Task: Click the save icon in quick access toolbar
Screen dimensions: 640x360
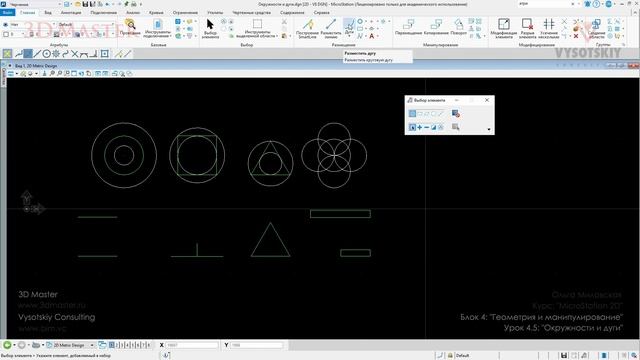Action: pos(85,4)
